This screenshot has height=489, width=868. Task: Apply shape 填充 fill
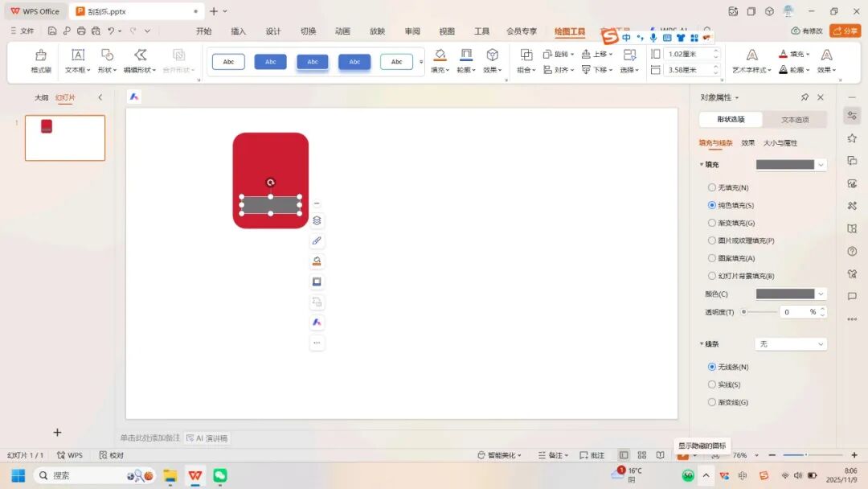[x=439, y=62]
